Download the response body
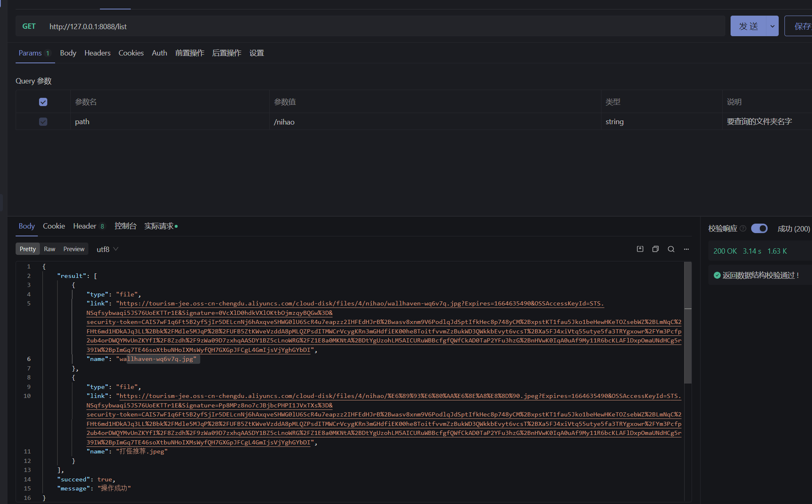 click(x=640, y=249)
